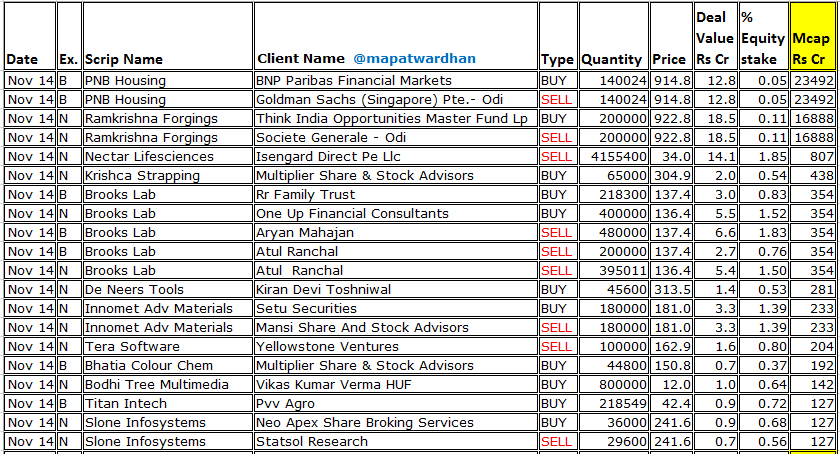Select the price 150.8 cell
This screenshot has height=454, width=840.
click(x=672, y=366)
